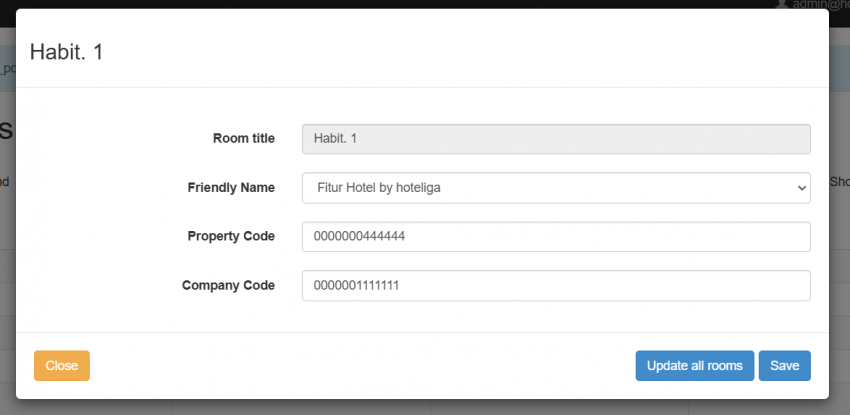
Task: Click the partially hidden link behind dialog's left edge
Action: tap(7, 69)
